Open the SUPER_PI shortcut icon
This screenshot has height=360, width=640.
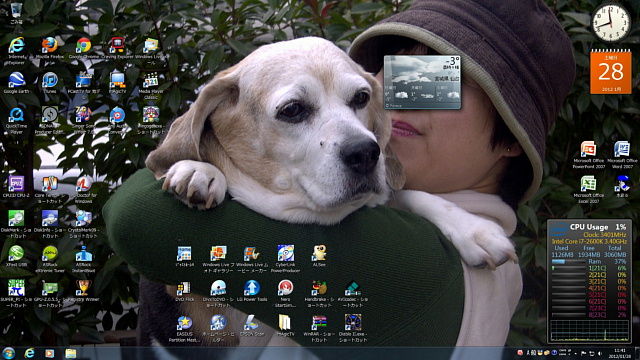pyautogui.click(x=16, y=293)
